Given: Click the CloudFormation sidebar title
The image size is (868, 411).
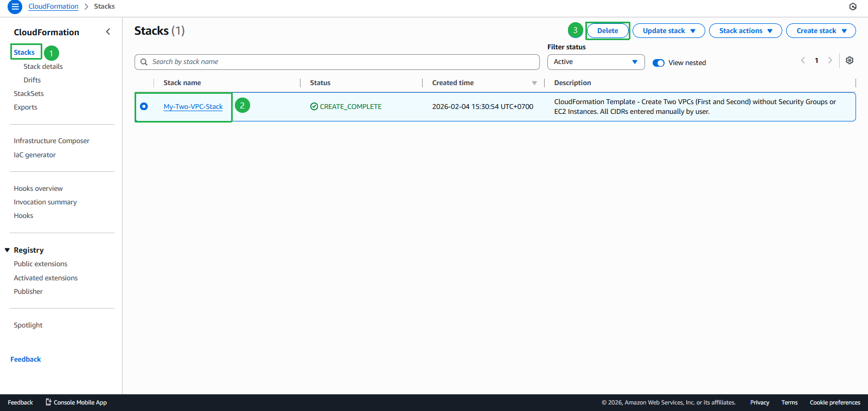Looking at the screenshot, I should click(47, 32).
